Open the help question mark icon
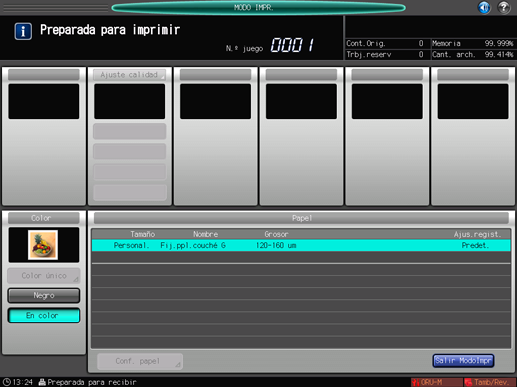Viewport: 517px width, 387px height. pyautogui.click(x=504, y=7)
